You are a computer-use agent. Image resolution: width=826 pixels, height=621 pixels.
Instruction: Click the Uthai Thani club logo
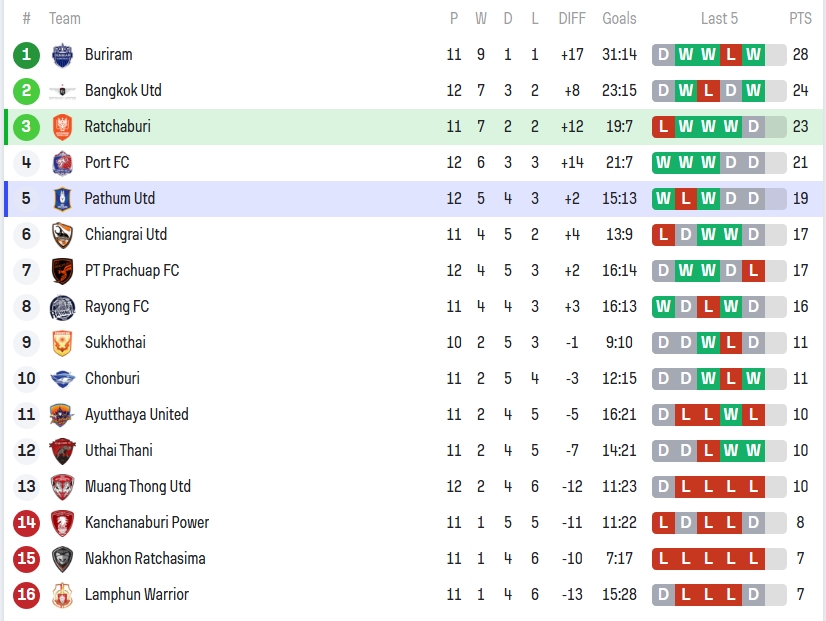click(62, 451)
